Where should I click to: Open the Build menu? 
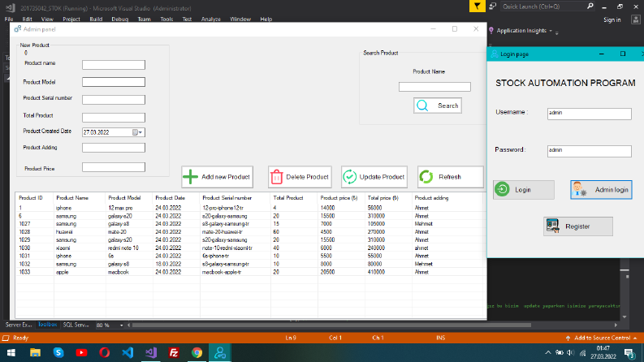pos(96,19)
